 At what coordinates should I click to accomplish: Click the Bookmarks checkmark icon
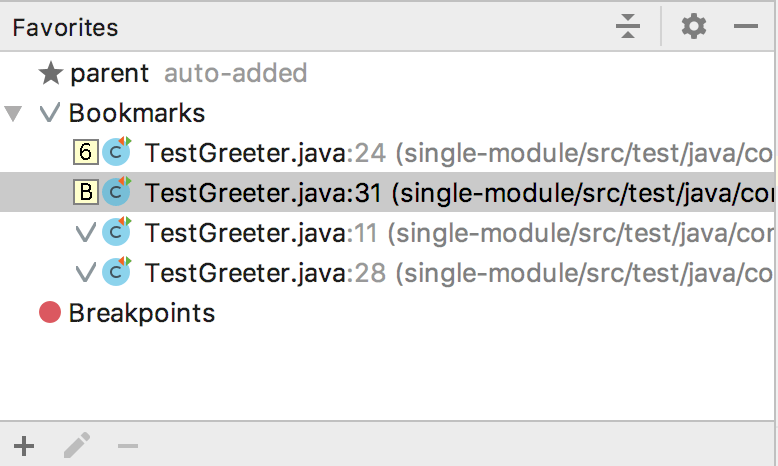50,113
